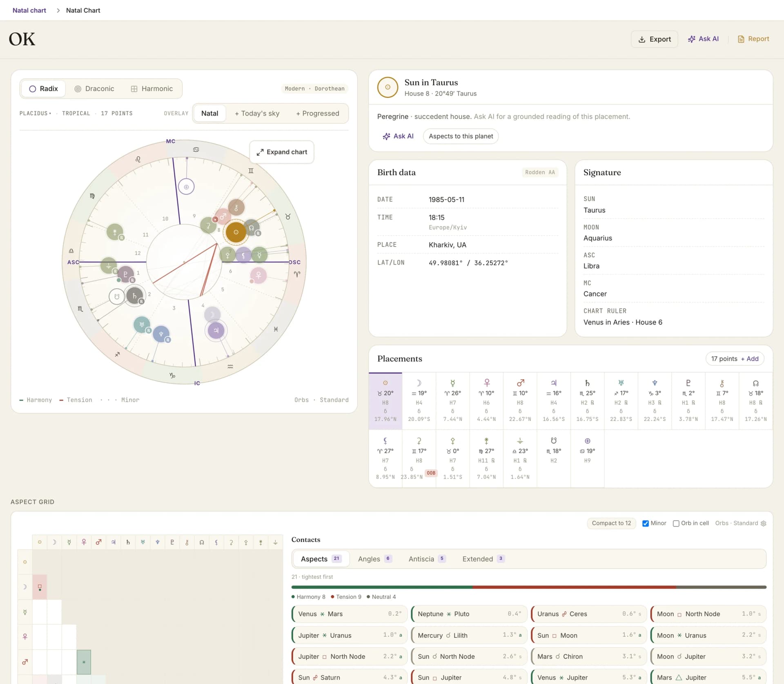Open the Neptune sextile Pluto contact card

click(x=469, y=614)
